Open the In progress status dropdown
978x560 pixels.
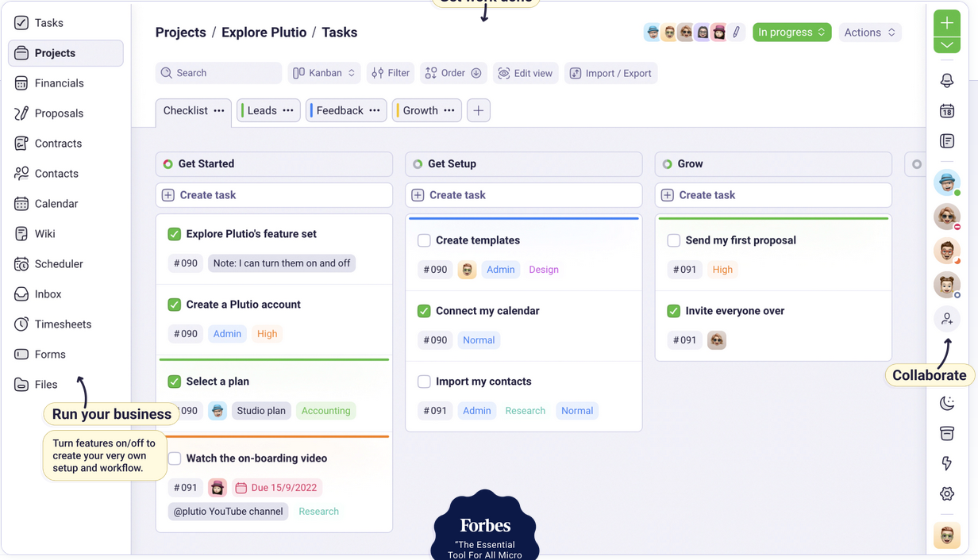[791, 33]
